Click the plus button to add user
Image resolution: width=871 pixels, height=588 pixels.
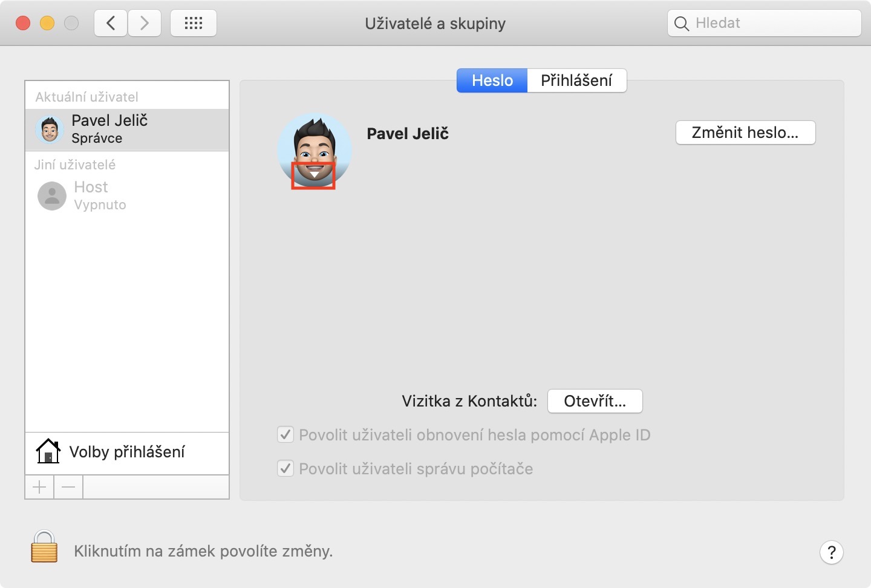tap(39, 487)
